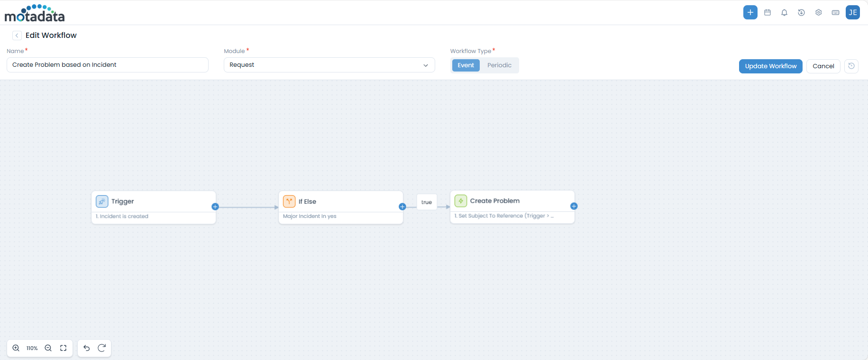Open the notifications bell
The width and height of the screenshot is (868, 360).
click(784, 13)
